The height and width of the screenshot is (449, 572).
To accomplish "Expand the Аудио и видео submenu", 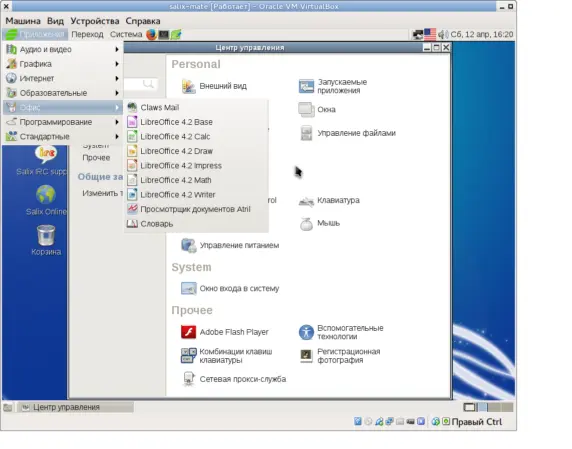I will coord(63,49).
